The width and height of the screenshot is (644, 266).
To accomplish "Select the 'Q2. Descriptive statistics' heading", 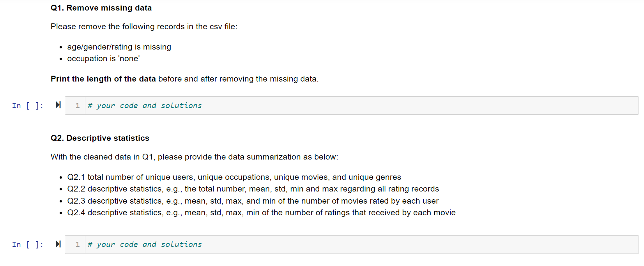I will pyautogui.click(x=100, y=138).
